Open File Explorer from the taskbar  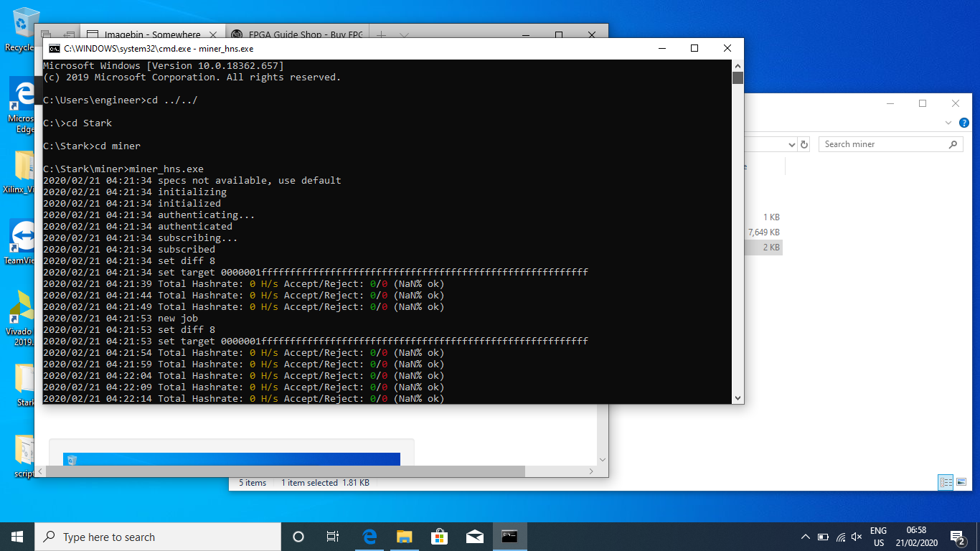405,537
